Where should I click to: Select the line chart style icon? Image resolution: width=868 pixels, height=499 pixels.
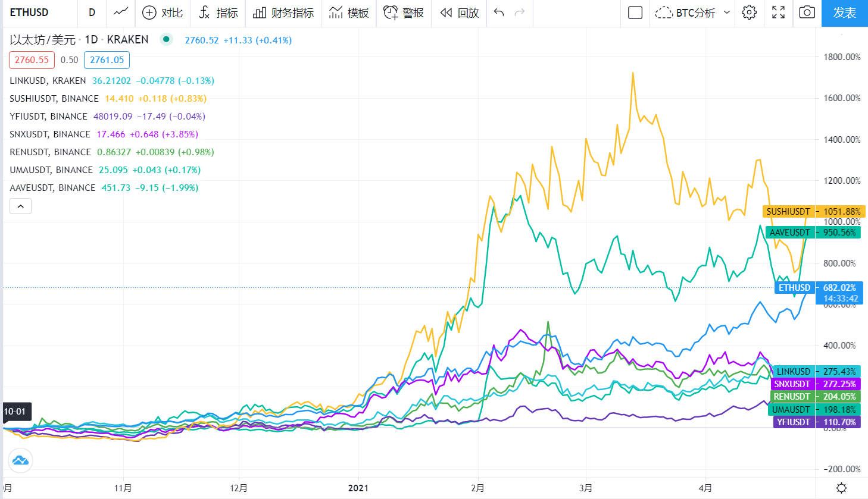click(121, 13)
